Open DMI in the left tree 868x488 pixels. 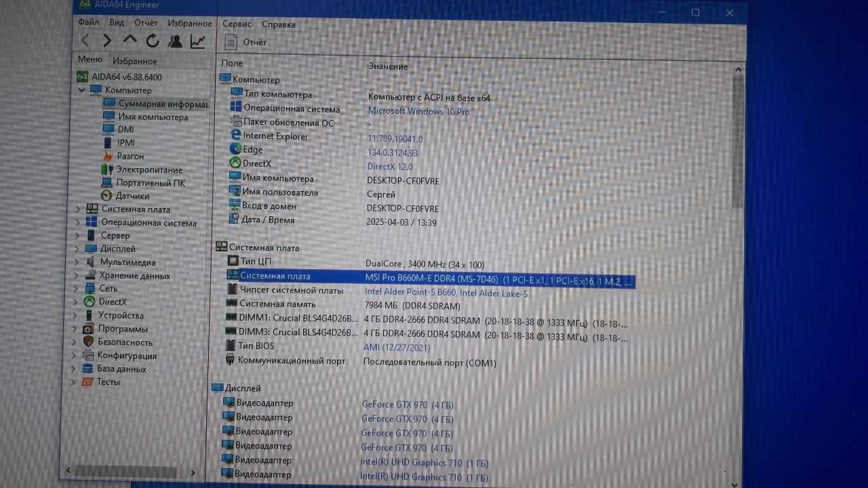[125, 129]
